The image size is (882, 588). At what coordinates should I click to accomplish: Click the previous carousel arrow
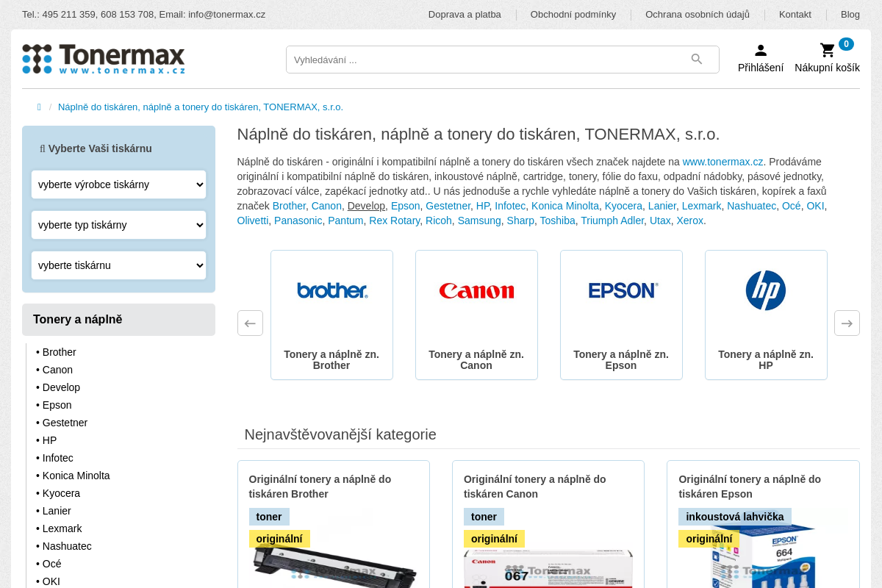coord(250,323)
